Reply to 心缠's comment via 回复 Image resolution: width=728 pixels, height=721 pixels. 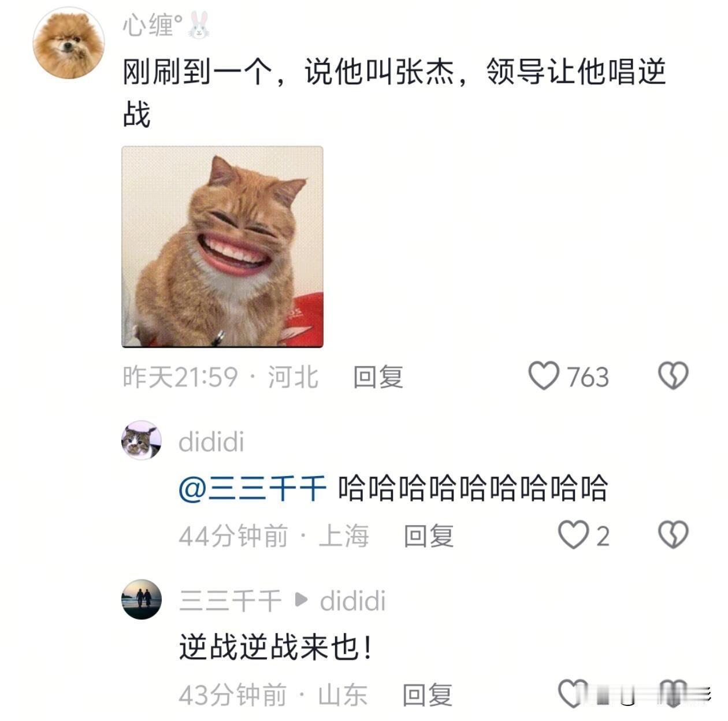coord(378,377)
